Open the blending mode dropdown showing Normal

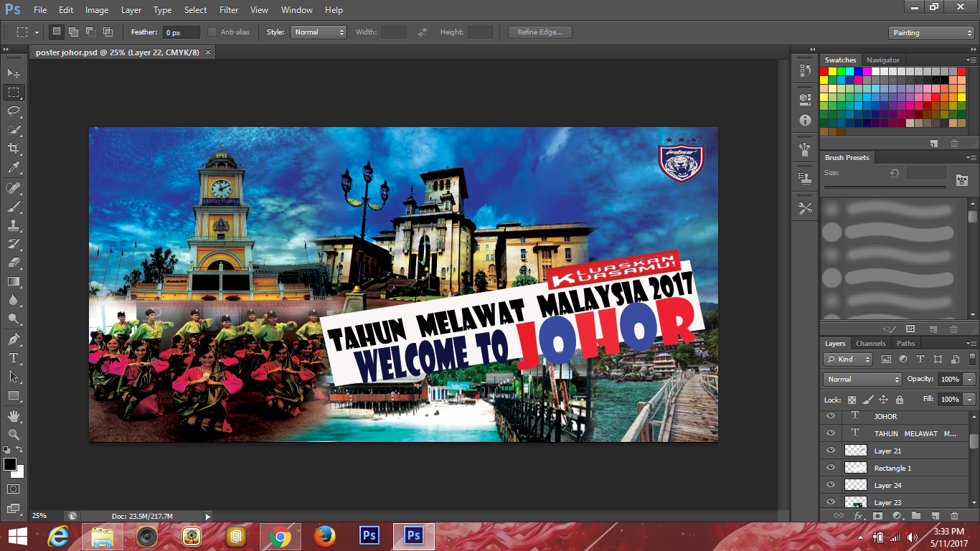click(861, 379)
